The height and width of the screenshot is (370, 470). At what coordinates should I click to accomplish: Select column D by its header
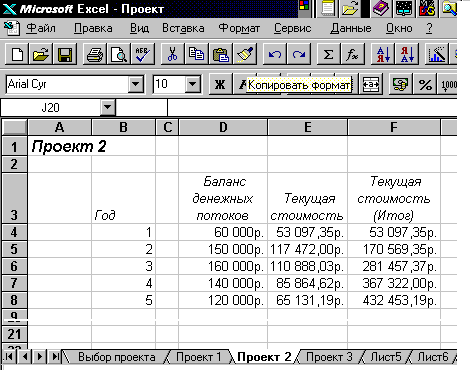[223, 127]
